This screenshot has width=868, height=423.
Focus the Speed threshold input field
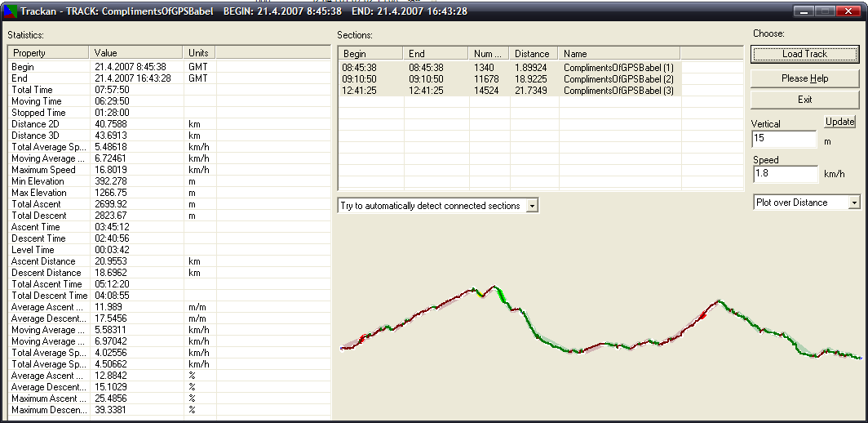(x=783, y=174)
